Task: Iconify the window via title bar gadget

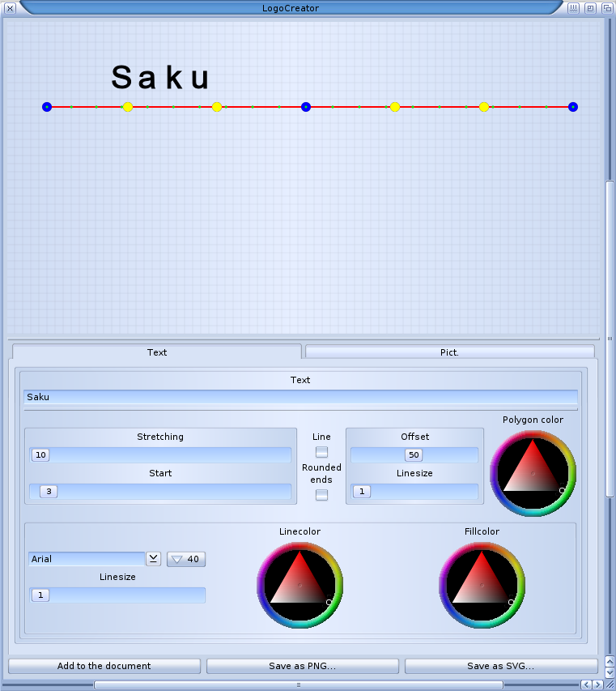Action: click(573, 8)
